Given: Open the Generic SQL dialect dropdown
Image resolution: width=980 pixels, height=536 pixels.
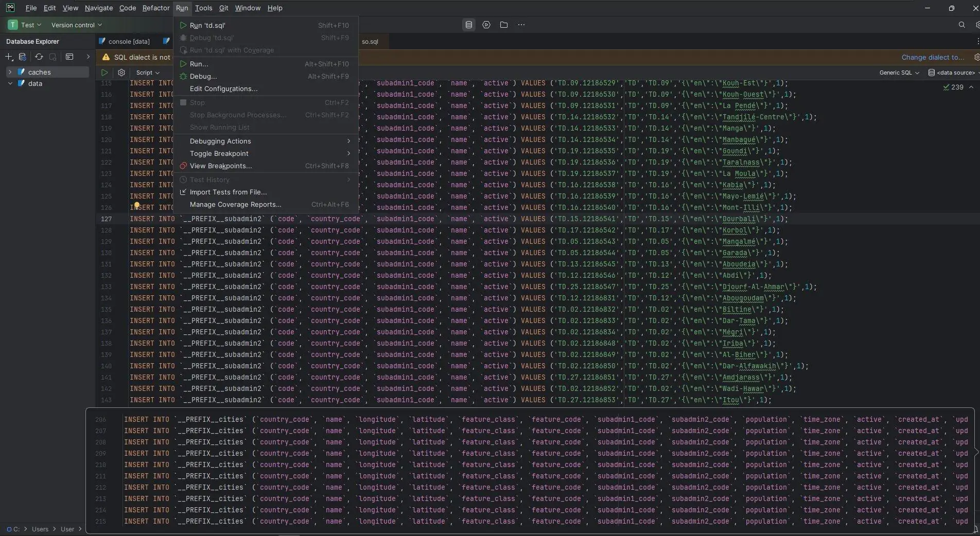Looking at the screenshot, I should pyautogui.click(x=899, y=73).
